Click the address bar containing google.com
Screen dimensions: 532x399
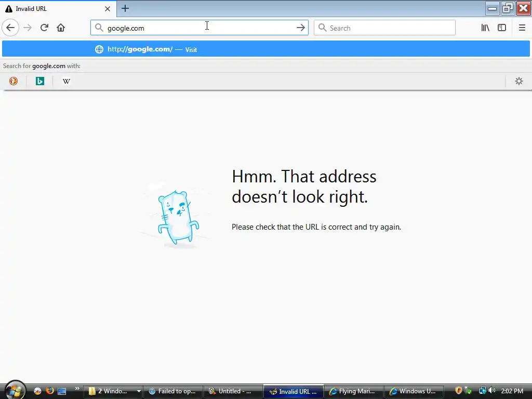click(x=199, y=28)
